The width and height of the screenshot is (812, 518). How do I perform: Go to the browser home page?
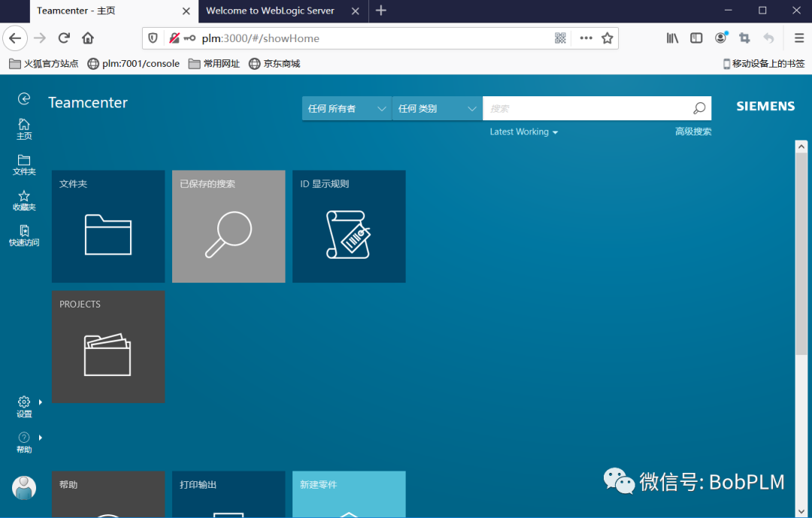(x=88, y=38)
